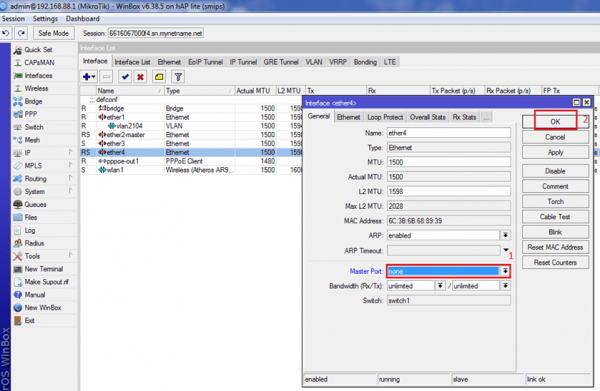Click the yellow comment note icon

coord(159,77)
